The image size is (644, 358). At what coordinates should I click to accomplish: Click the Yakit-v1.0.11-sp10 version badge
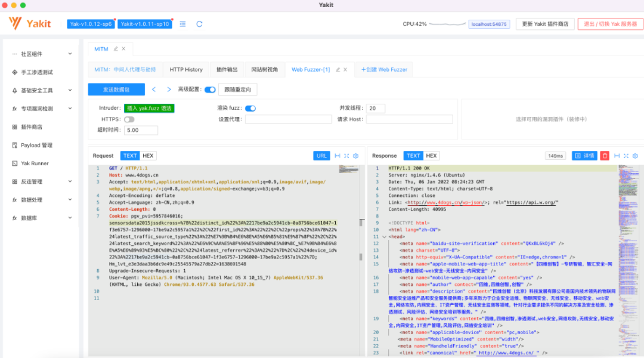point(145,24)
